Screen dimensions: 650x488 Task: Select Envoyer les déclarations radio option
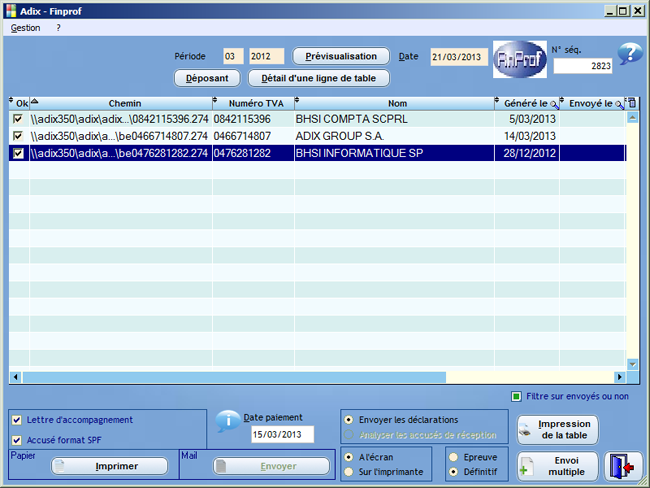pyautogui.click(x=349, y=420)
